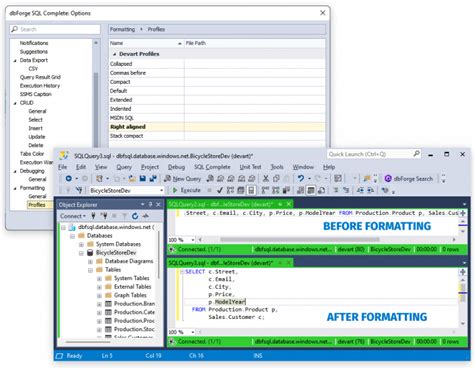Image resolution: width=474 pixels, height=370 pixels.
Task: Click the SSMS application logo in title bar
Action: coord(64,156)
